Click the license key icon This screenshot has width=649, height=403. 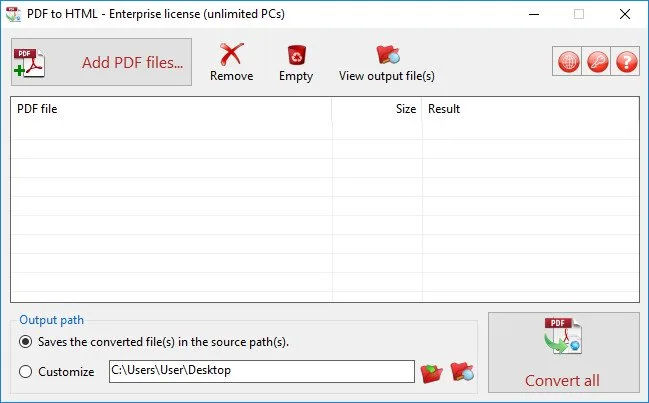click(x=597, y=62)
